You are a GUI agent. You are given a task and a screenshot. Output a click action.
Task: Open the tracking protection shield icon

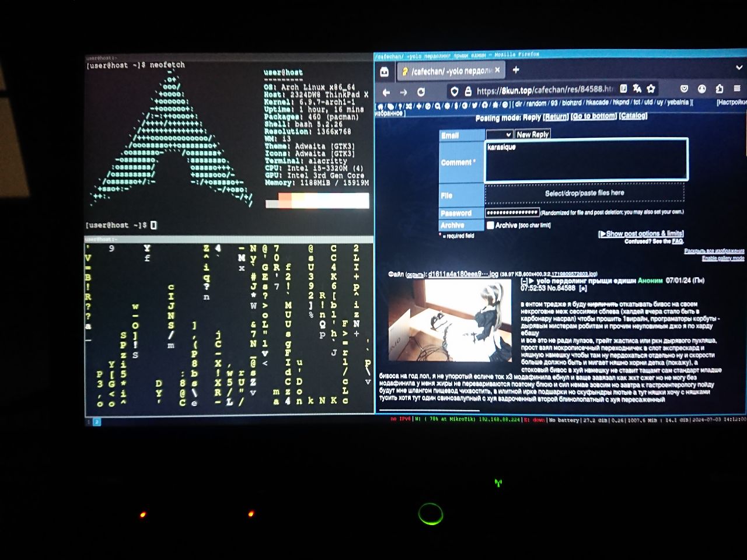[x=454, y=92]
